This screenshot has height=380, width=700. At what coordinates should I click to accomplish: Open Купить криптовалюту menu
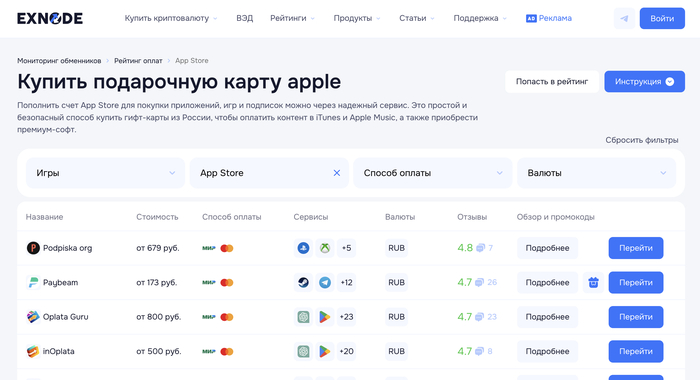point(171,18)
